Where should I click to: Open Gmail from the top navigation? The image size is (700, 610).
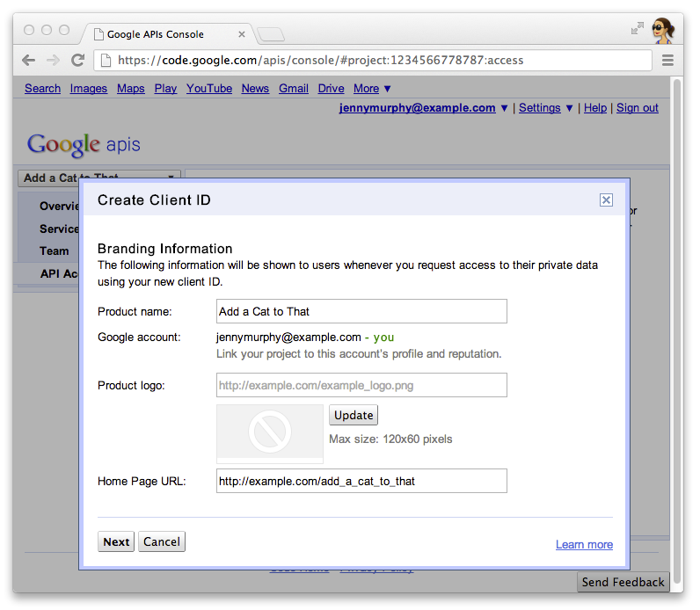pos(294,89)
